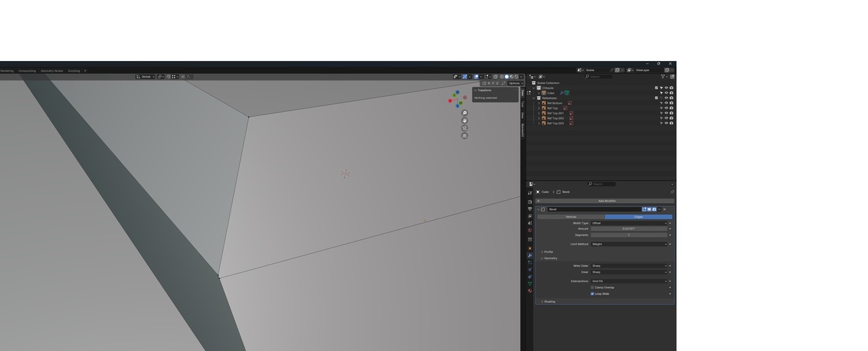This screenshot has width=868, height=351.
Task: Toggle X-ray view icon
Action: click(x=496, y=77)
